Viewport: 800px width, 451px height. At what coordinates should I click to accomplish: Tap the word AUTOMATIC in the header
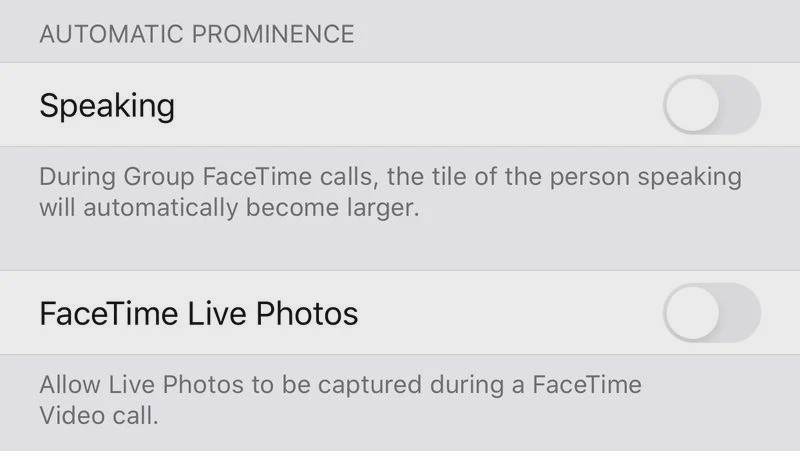111,34
